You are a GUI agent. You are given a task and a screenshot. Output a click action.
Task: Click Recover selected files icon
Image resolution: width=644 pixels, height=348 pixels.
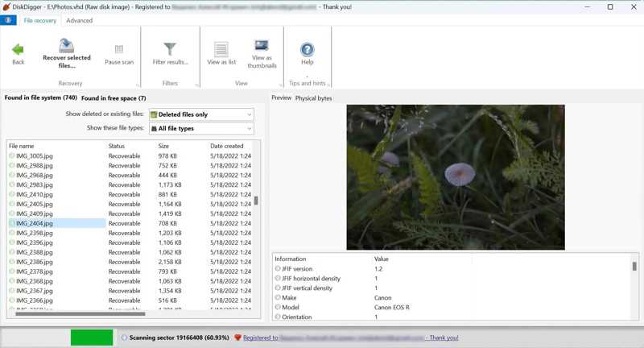coord(66,47)
